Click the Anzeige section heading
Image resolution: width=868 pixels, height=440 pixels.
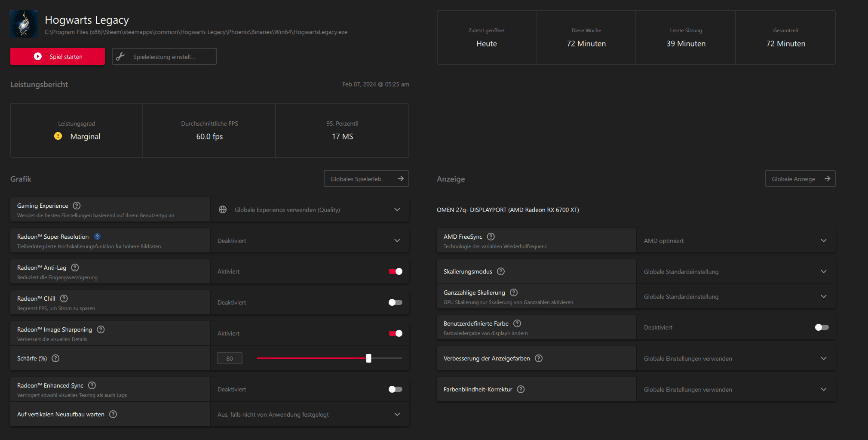tap(451, 179)
